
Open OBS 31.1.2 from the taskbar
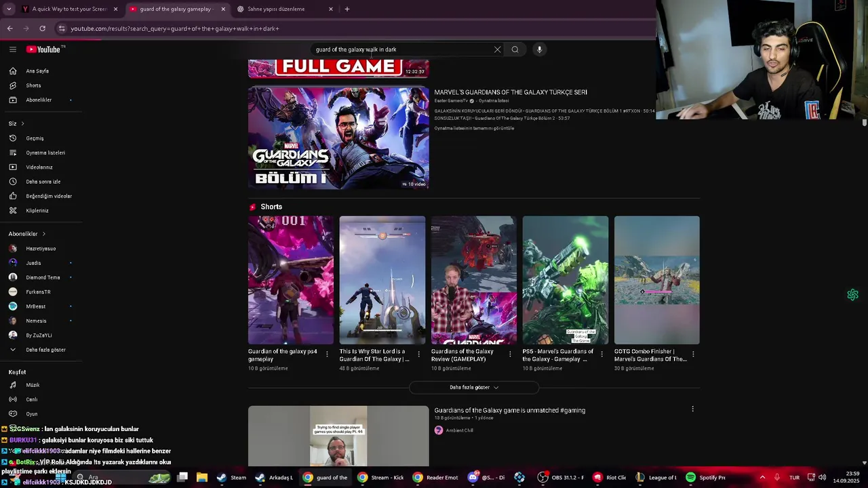point(561,478)
